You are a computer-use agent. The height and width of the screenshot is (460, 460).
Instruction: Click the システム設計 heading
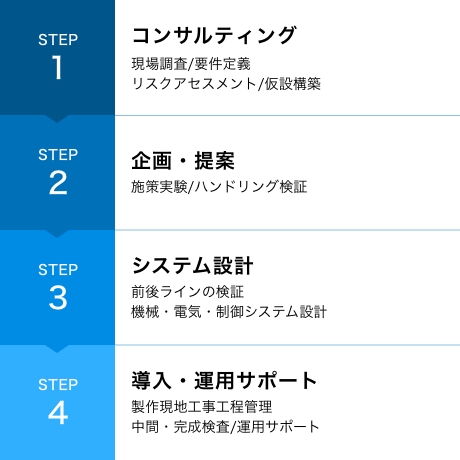coord(192,266)
